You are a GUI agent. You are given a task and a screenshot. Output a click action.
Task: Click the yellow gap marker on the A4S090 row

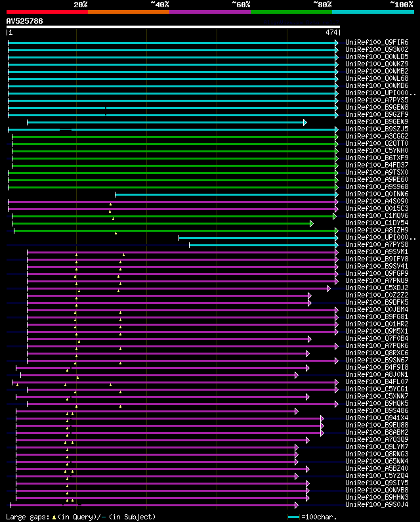(110, 204)
